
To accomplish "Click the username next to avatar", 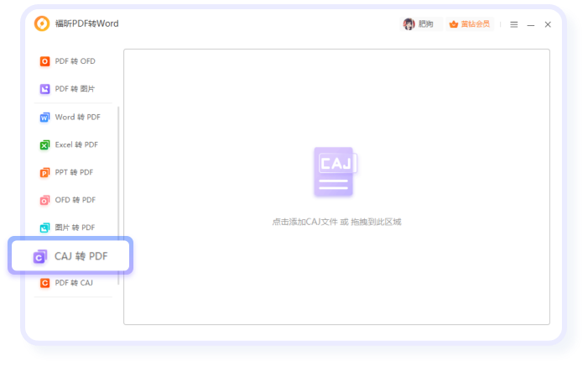I will tap(425, 24).
